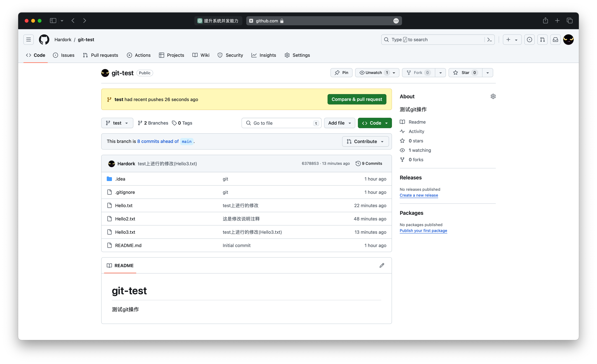This screenshot has width=597, height=364.
Task: View 0 Tags link
Action: coord(182,123)
